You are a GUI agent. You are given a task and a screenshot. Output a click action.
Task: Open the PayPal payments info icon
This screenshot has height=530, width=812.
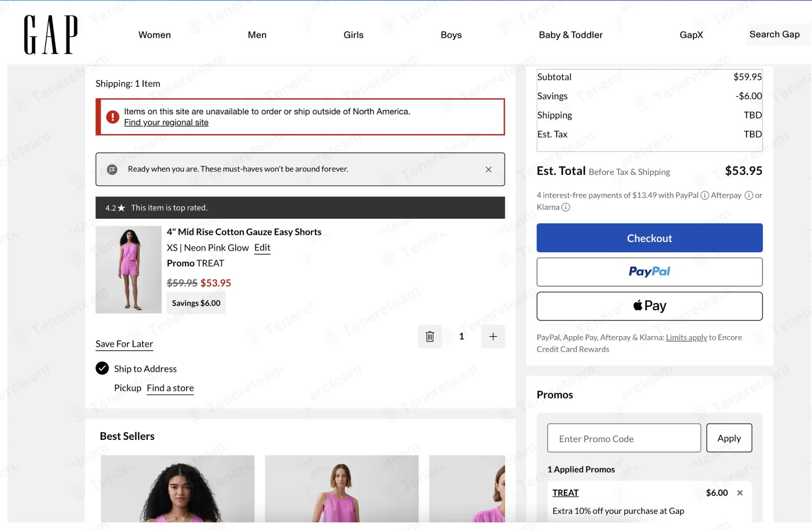click(705, 195)
